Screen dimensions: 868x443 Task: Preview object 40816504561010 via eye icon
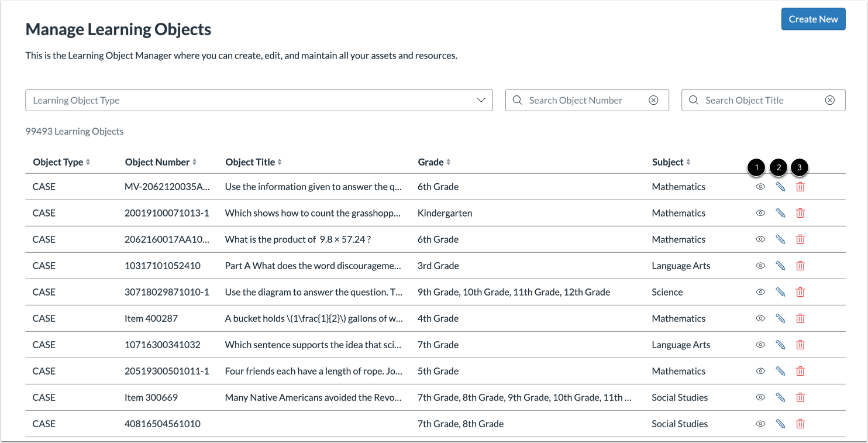click(760, 423)
